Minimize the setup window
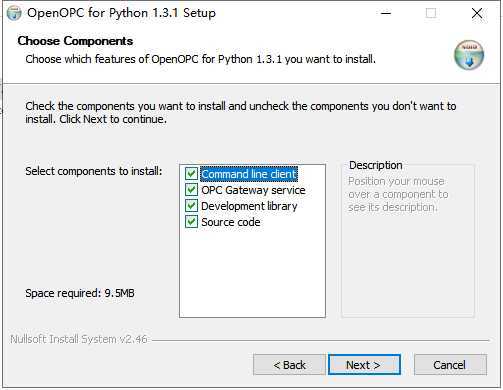Image resolution: width=503 pixels, height=390 pixels. click(x=386, y=13)
